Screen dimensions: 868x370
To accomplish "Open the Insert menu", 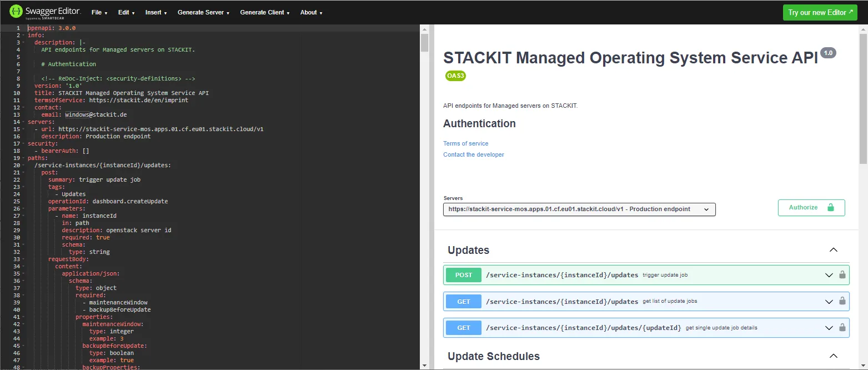I will 156,12.
